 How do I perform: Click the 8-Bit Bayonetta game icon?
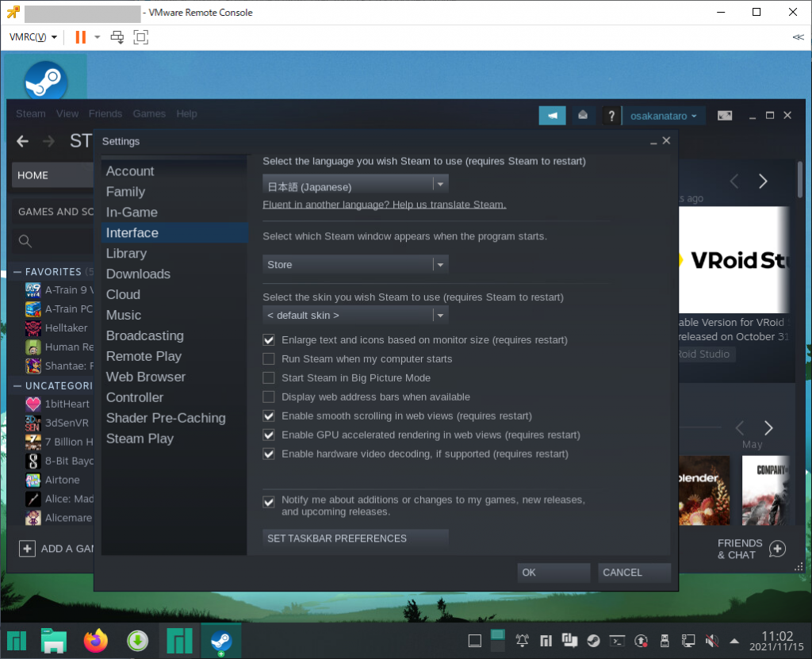(33, 461)
